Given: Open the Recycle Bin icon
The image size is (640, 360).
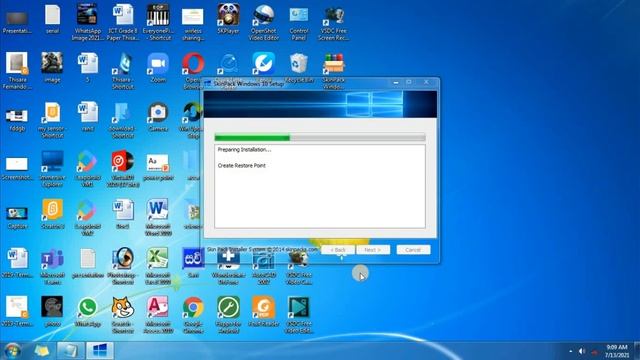Looking at the screenshot, I should coord(299,68).
